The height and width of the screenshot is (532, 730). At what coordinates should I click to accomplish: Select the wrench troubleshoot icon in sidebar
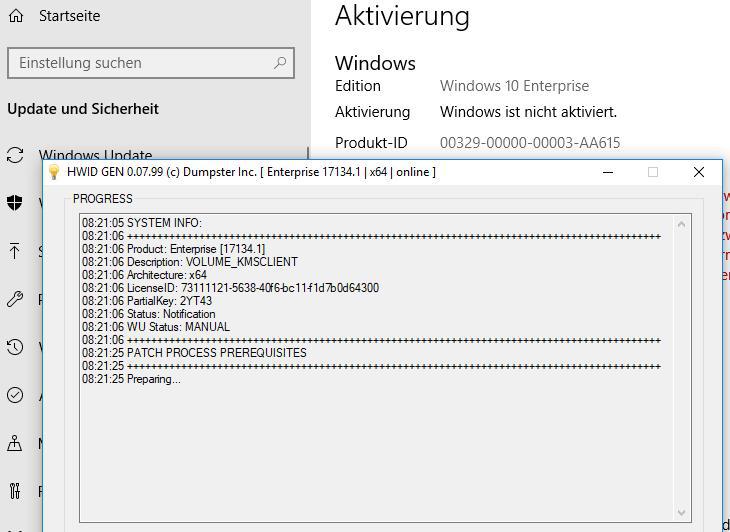pos(15,299)
